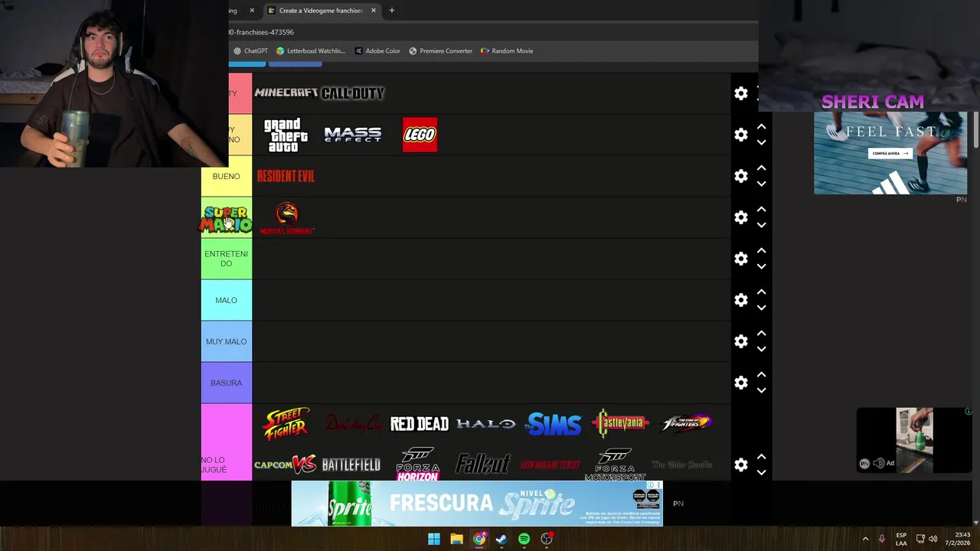Open settings gear for NO LO JUGUÉ row
Image resolution: width=980 pixels, height=551 pixels.
(x=740, y=465)
